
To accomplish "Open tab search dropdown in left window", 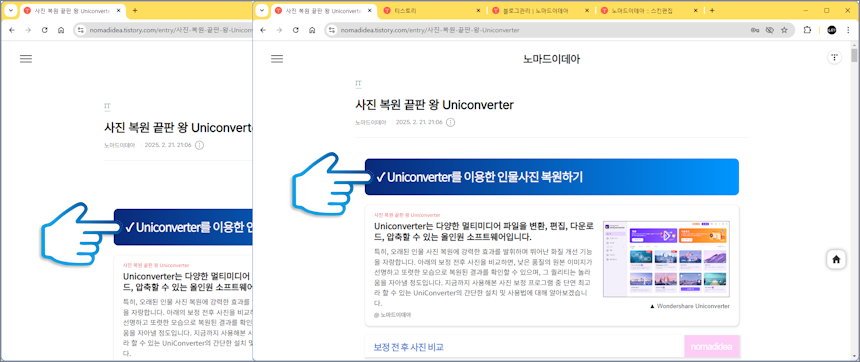I will coord(10,10).
